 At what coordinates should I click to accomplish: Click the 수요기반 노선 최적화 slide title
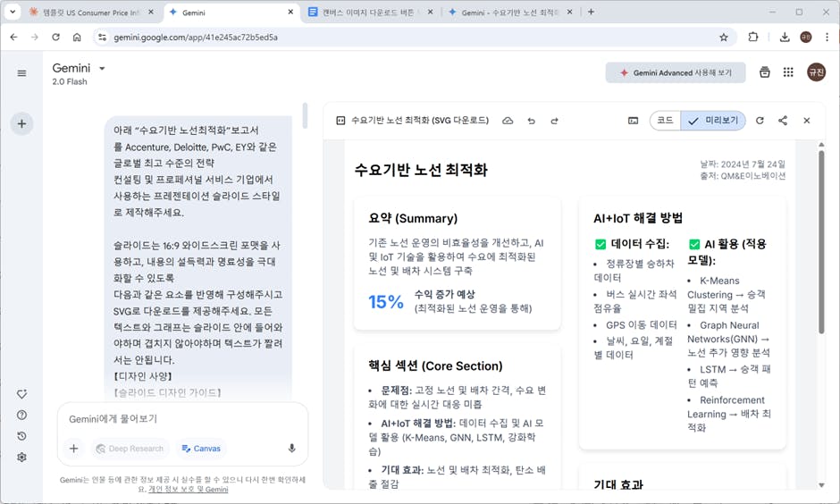click(421, 170)
